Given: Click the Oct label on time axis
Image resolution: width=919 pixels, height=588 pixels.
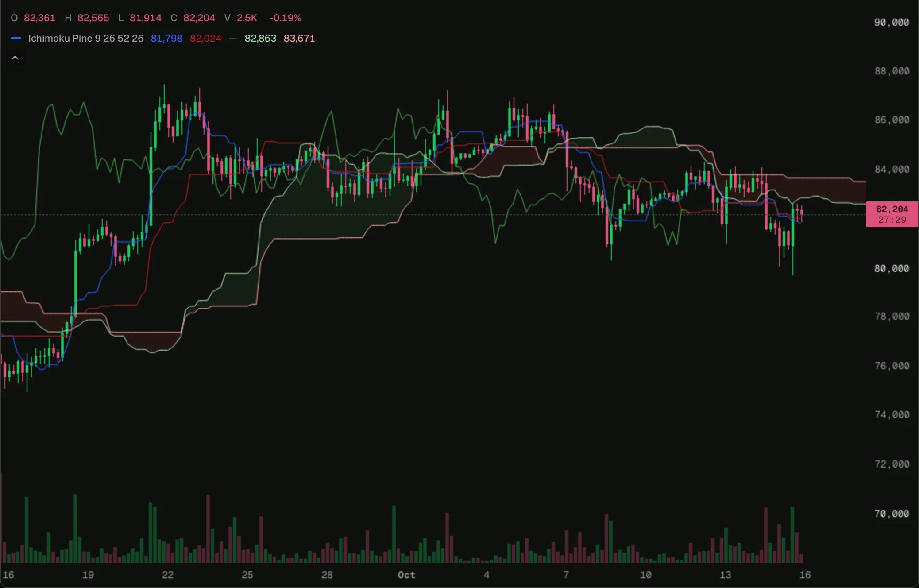Looking at the screenshot, I should 406,575.
